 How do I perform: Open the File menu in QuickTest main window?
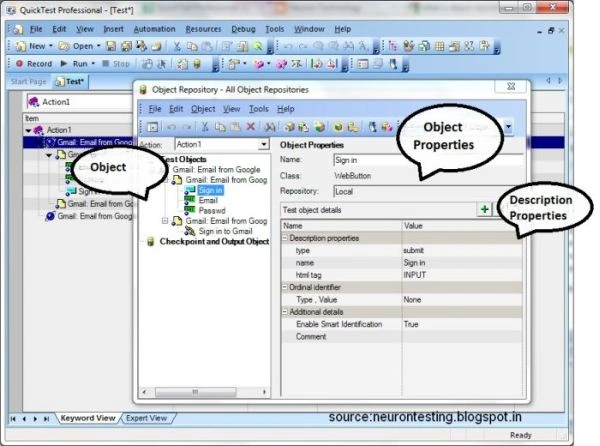pyautogui.click(x=36, y=29)
